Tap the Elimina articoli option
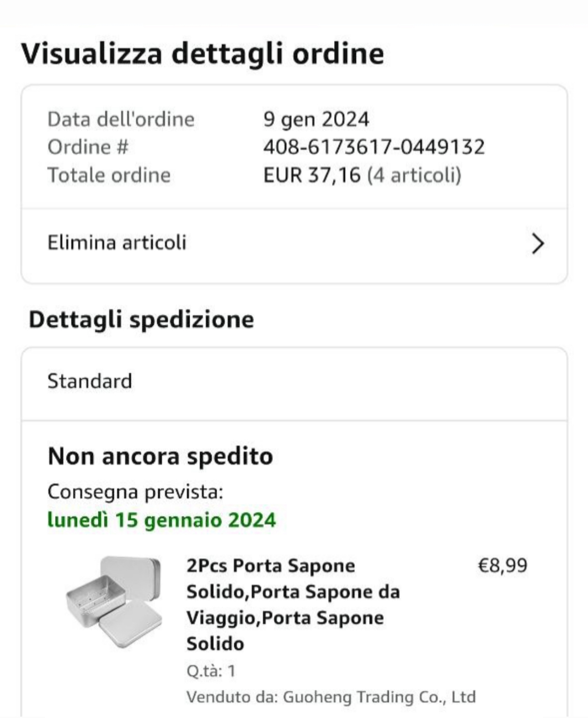Screen dimensions: 588x718 117,242
